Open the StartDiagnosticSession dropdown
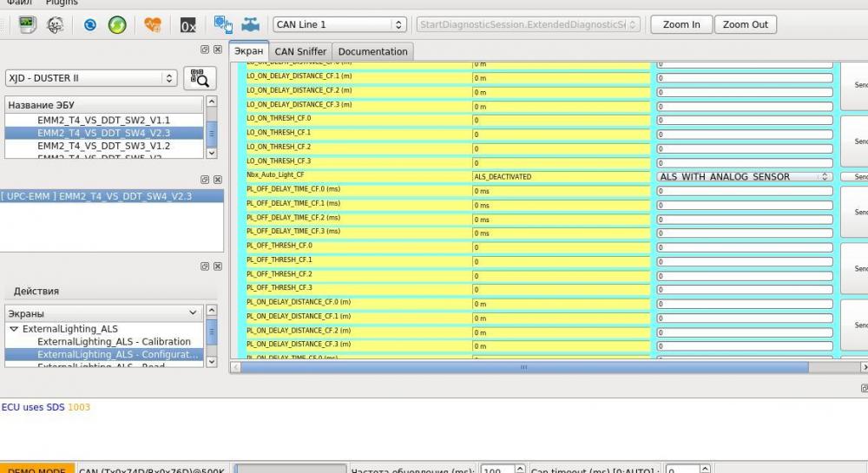 tap(528, 24)
